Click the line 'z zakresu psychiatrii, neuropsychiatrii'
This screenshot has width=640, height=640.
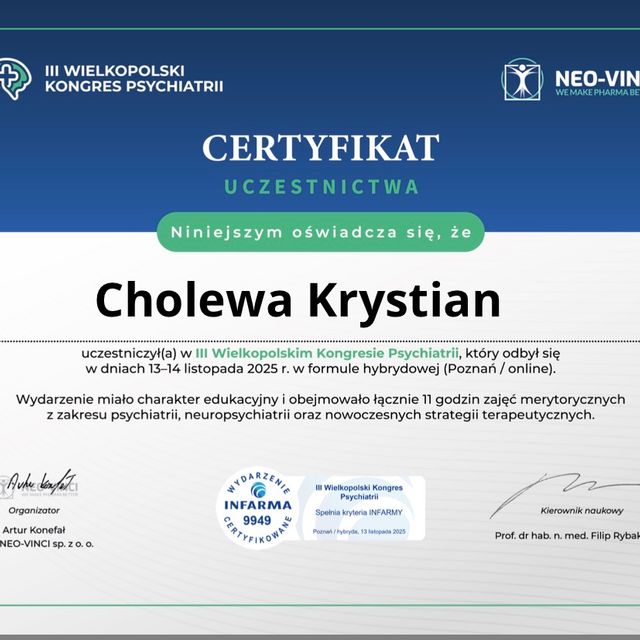(321, 415)
